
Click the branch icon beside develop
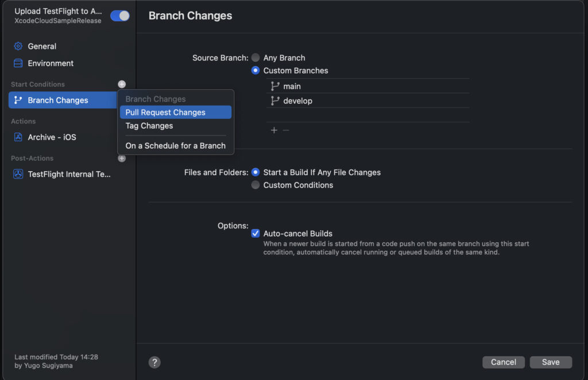point(275,100)
